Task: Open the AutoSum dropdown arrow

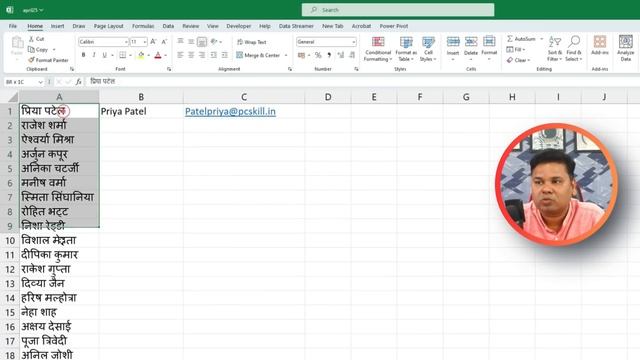Action: click(x=542, y=39)
